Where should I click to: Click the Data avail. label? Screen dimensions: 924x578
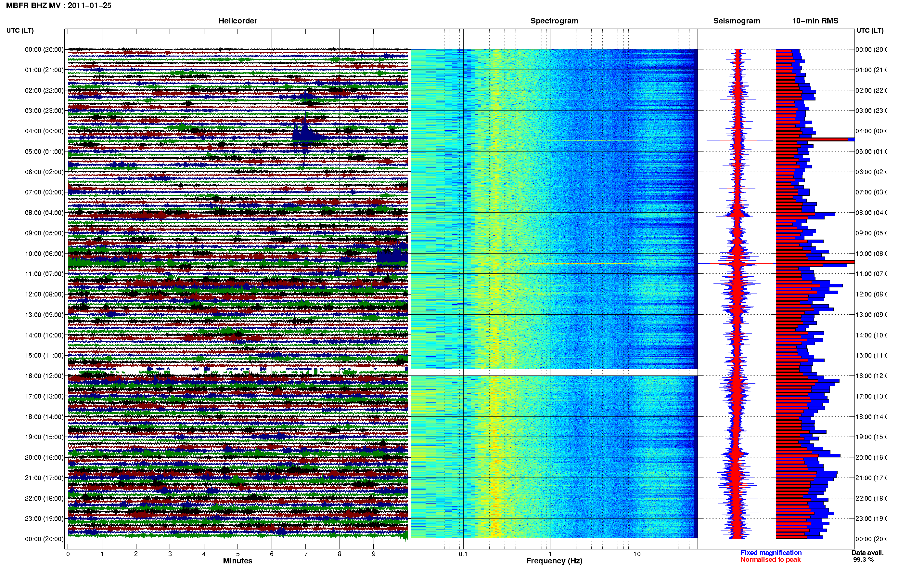(867, 552)
